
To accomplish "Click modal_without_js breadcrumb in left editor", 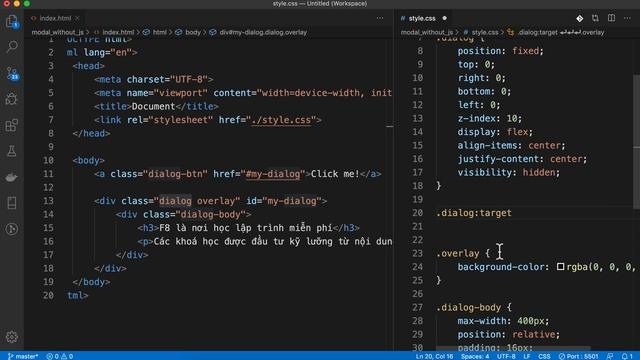I will click(x=58, y=32).
